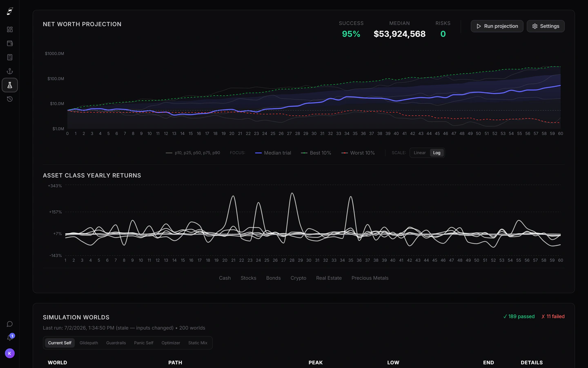Open the dashboard grid icon in sidebar
Image resolution: width=588 pixels, height=368 pixels.
coord(10,29)
